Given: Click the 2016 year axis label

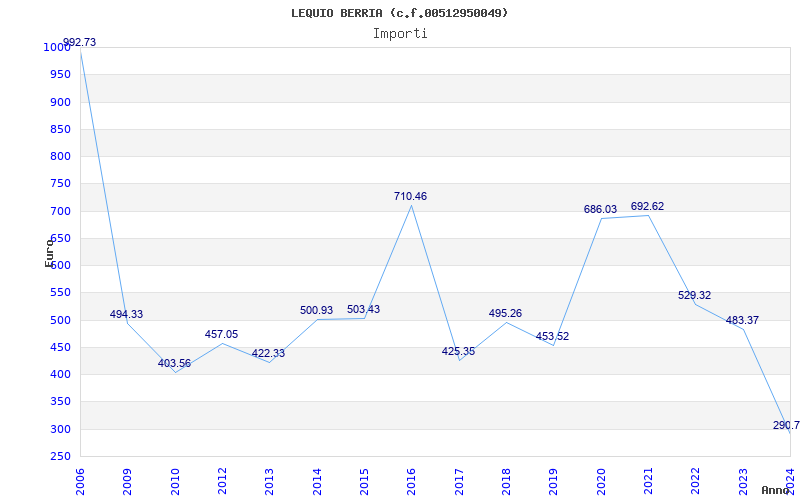Looking at the screenshot, I should pyautogui.click(x=411, y=482).
